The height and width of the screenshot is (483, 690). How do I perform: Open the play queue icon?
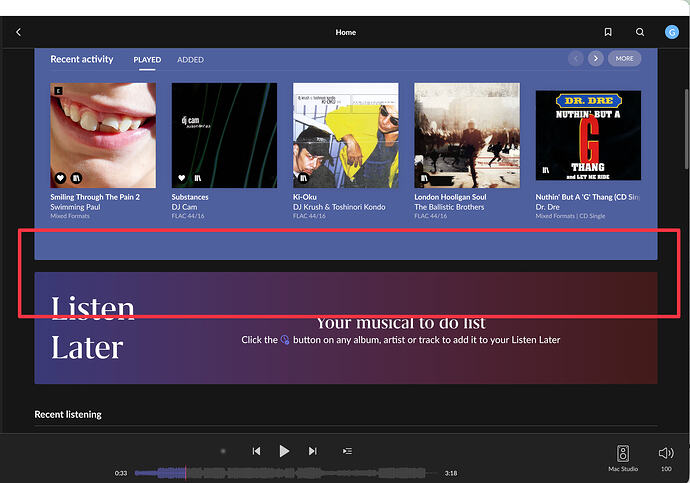pyautogui.click(x=347, y=451)
